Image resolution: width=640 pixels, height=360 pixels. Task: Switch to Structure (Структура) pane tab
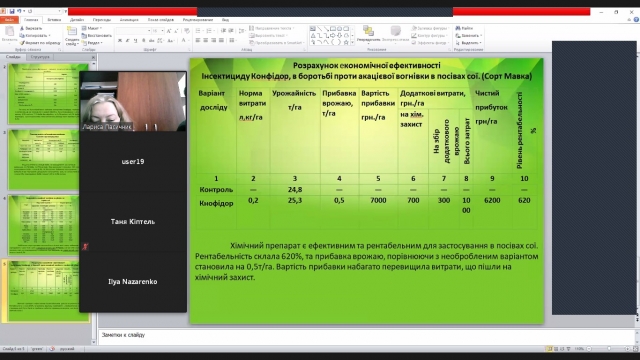(40, 57)
